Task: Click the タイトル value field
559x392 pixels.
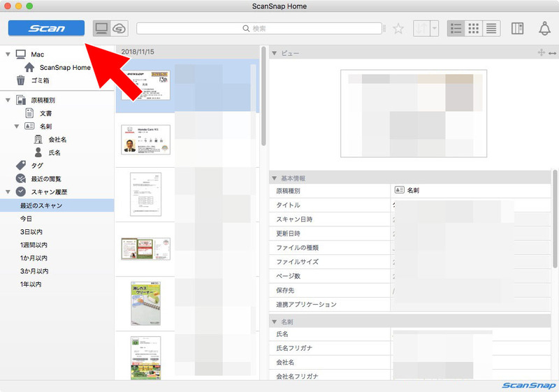Action: coord(470,205)
